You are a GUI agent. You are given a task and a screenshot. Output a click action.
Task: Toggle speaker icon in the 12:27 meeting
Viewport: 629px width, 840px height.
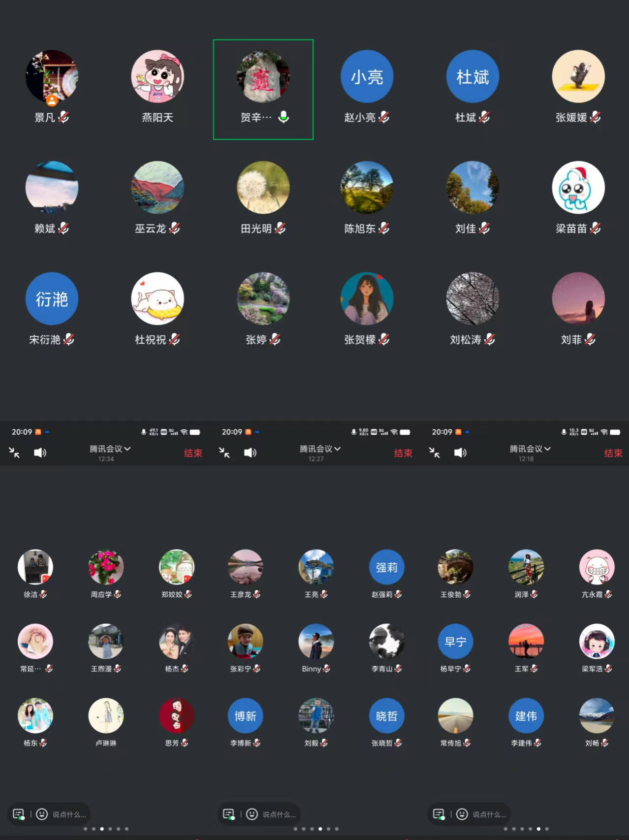pos(250,452)
